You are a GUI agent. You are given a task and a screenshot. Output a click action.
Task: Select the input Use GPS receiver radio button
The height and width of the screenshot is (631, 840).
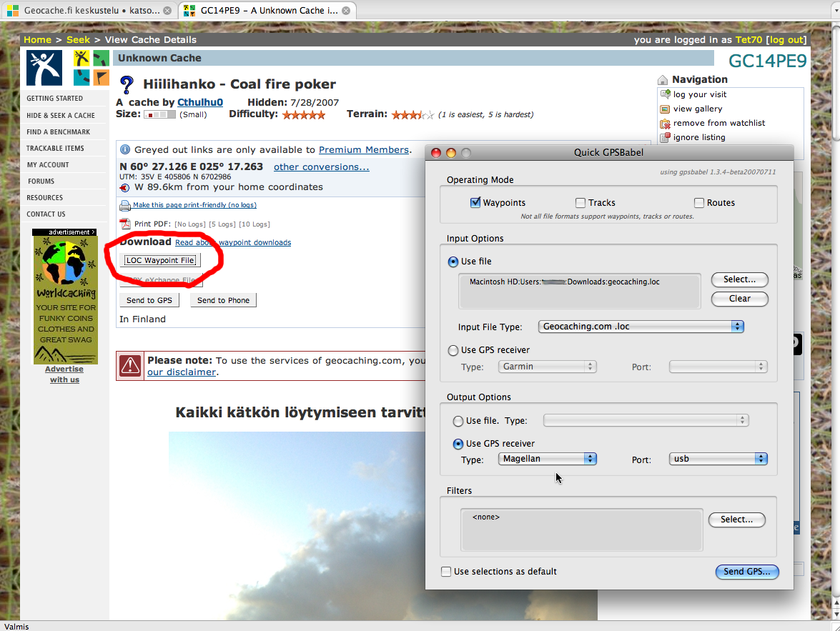pos(453,350)
